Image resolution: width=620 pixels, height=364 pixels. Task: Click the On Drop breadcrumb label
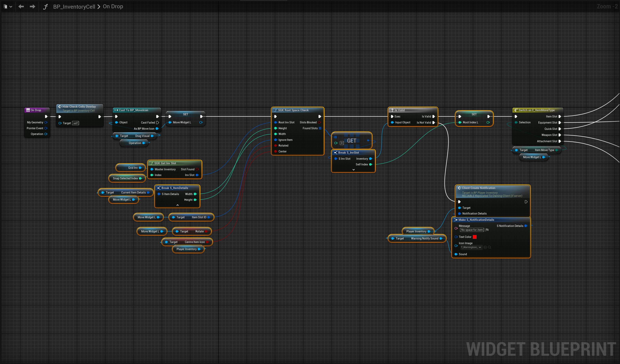click(x=113, y=7)
